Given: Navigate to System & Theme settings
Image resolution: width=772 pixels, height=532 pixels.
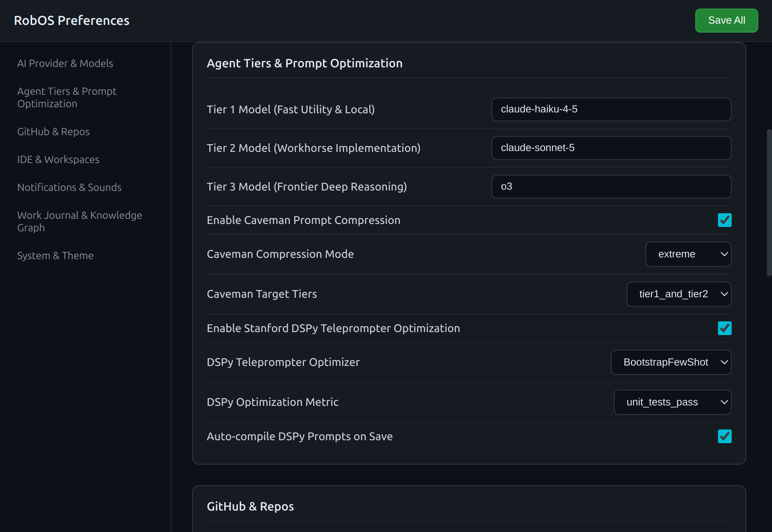Looking at the screenshot, I should (55, 256).
